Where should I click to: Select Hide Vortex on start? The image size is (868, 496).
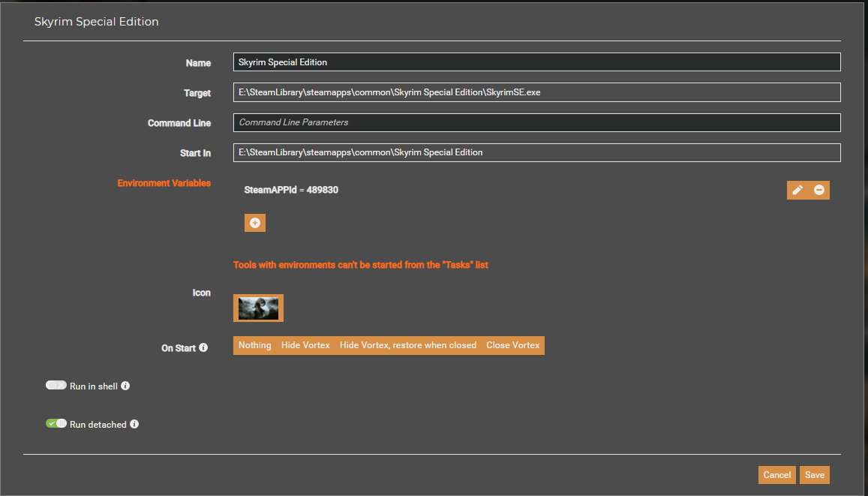305,345
